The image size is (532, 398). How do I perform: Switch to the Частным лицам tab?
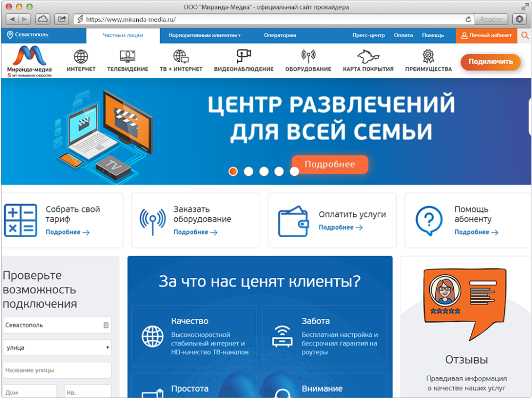point(122,35)
